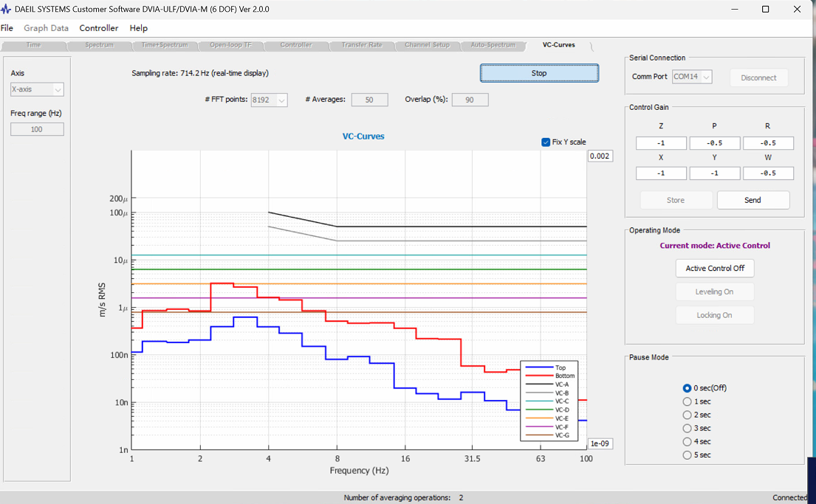Click the DAEIL SYSTEMS app icon in title bar
This screenshot has height=504, width=816.
coord(6,10)
